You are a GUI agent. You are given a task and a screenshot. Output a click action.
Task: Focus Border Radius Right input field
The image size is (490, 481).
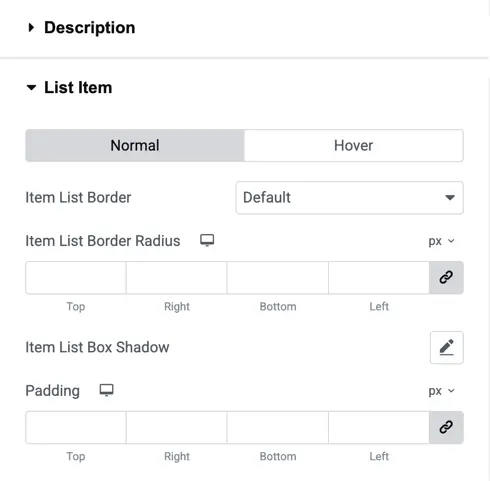[177, 278]
